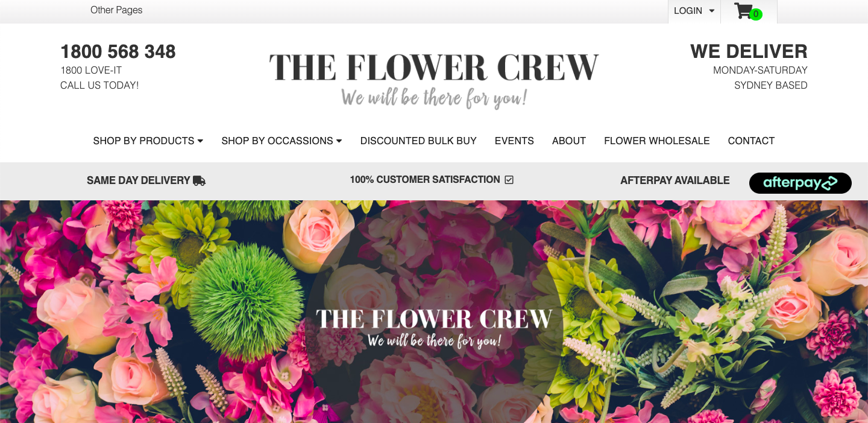The width and height of the screenshot is (868, 423).
Task: Expand Shop By Occassions menu
Action: (x=281, y=141)
